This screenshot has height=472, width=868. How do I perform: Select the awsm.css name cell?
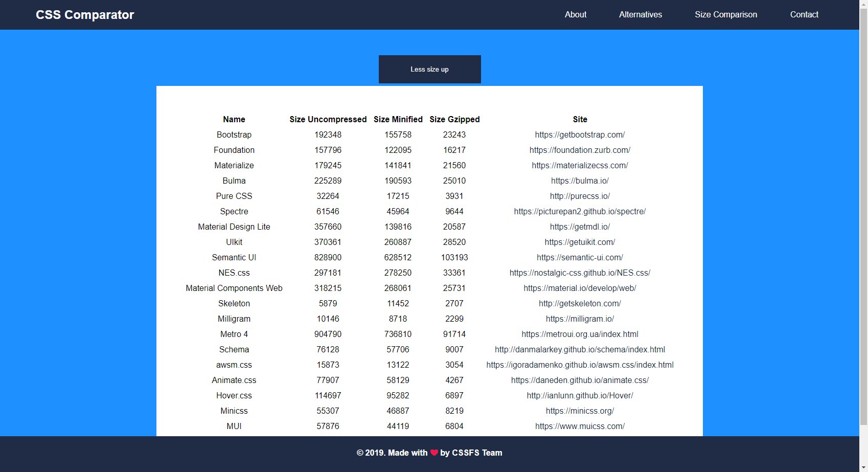pyautogui.click(x=234, y=365)
